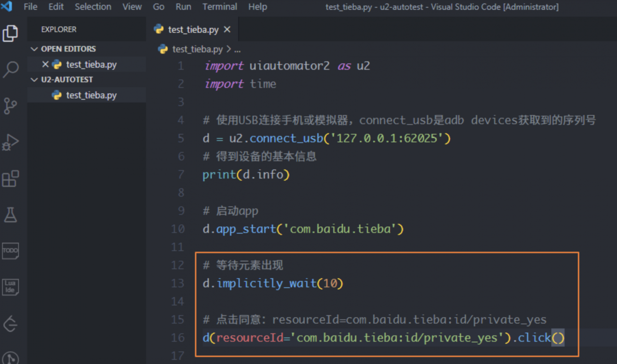This screenshot has height=364, width=617.
Task: Expand breadcrumb after test_tieba.py
Action: click(237, 50)
